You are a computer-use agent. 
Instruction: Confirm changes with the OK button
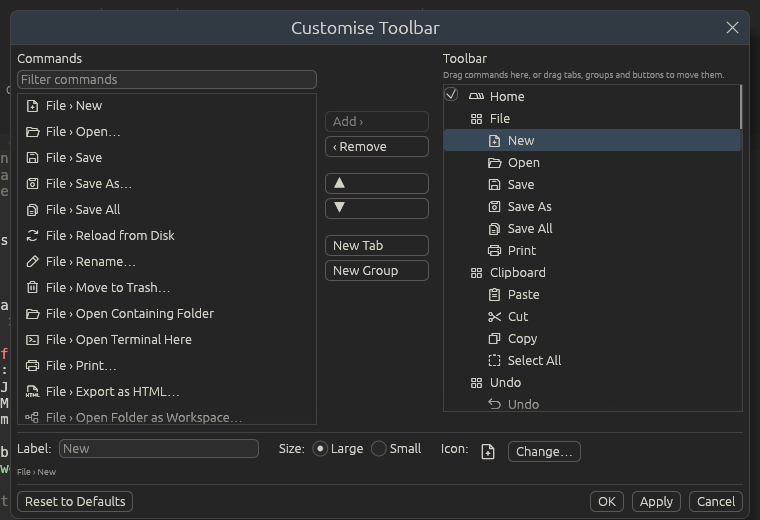(x=607, y=502)
